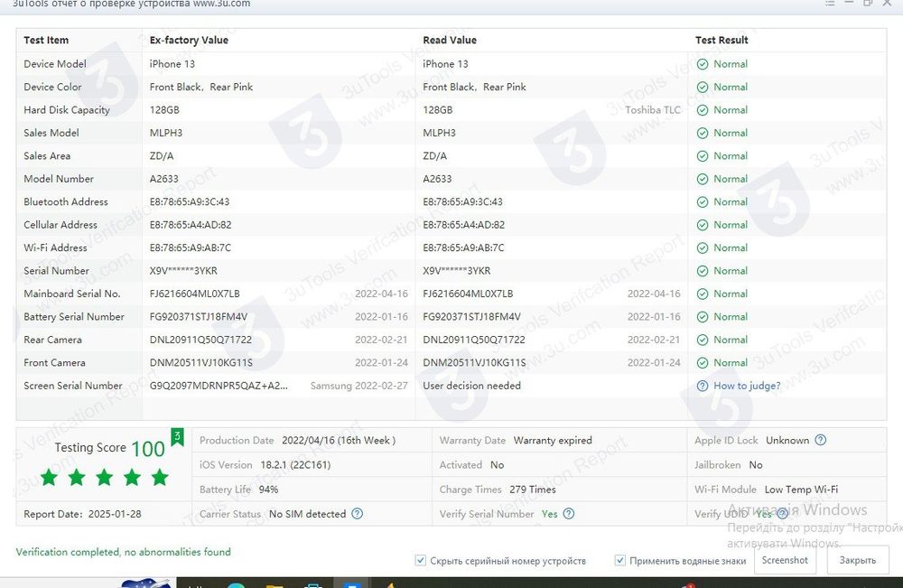903x588 pixels.
Task: Select ex-factory Model Number A2633
Action: 164,179
